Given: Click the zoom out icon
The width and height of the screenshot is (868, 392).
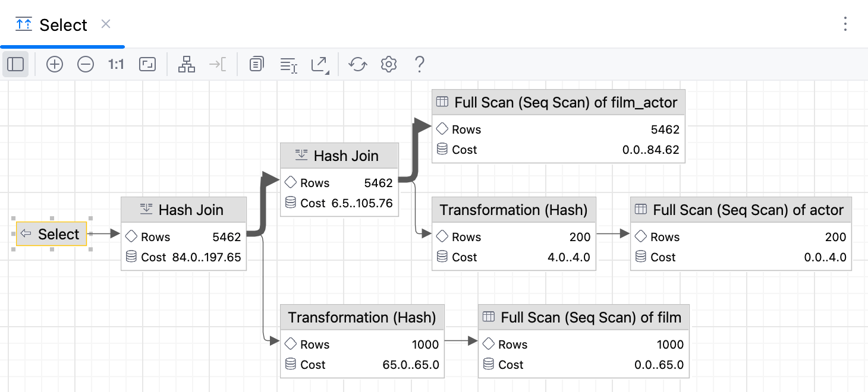Looking at the screenshot, I should tap(86, 64).
